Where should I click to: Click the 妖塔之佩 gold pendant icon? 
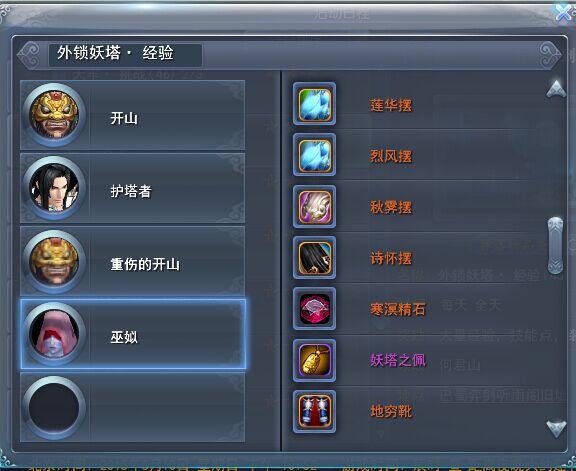click(x=314, y=360)
